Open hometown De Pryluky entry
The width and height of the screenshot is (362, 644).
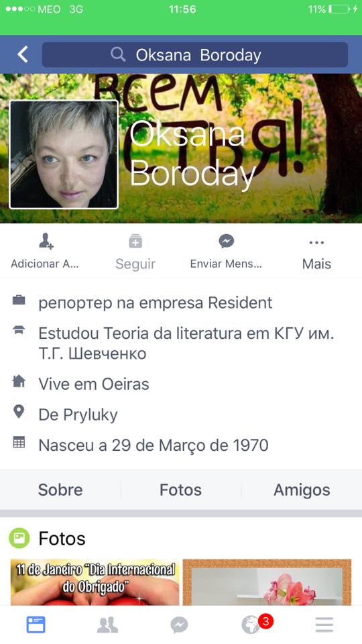pyautogui.click(x=78, y=415)
